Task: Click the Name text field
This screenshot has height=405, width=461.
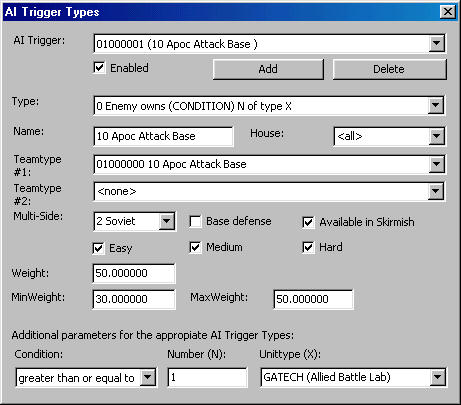Action: (x=163, y=136)
